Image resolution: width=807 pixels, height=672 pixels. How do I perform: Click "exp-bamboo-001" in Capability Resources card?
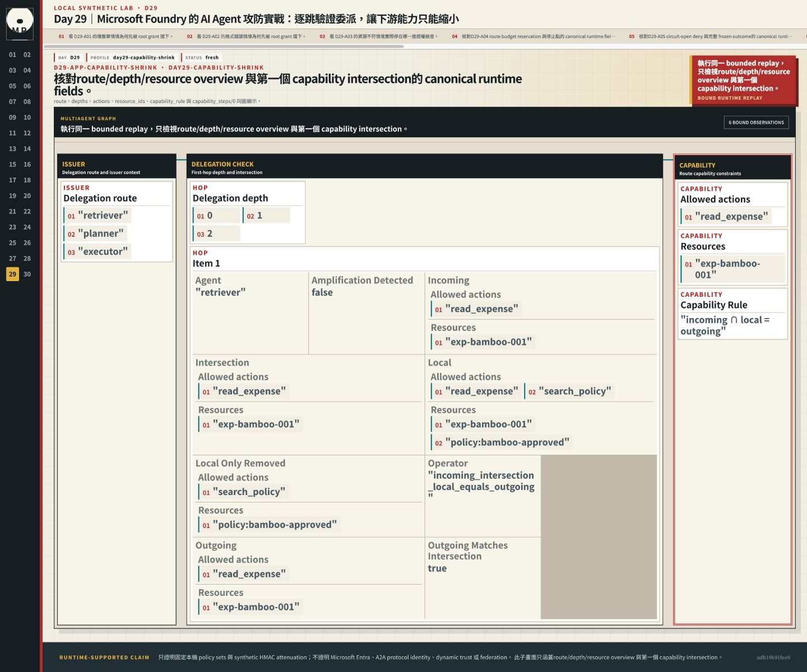click(732, 269)
